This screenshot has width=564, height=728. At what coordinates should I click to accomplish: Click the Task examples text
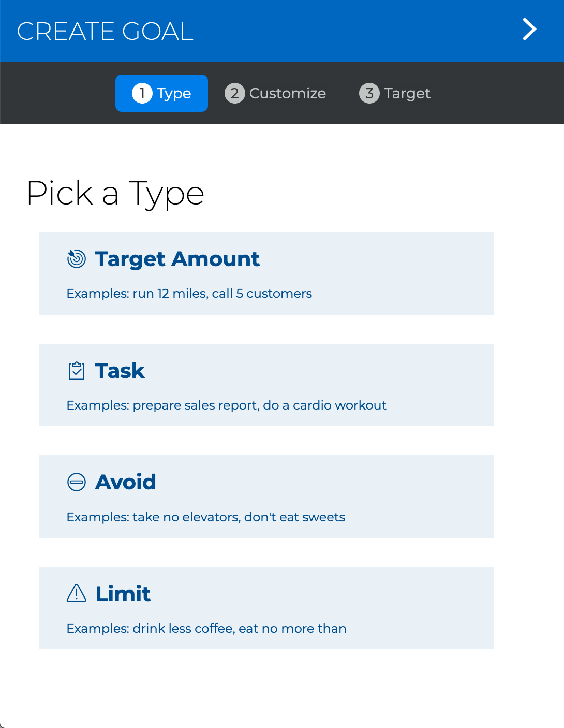226,405
